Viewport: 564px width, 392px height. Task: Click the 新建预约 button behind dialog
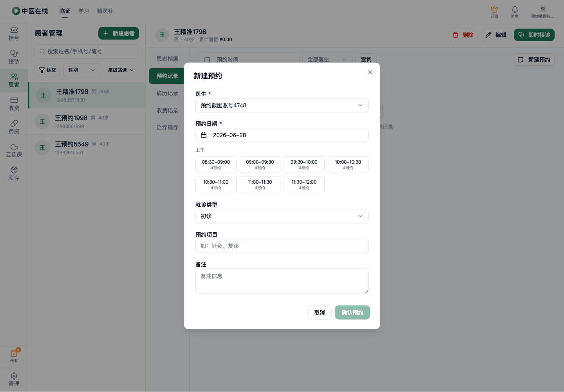pos(534,60)
